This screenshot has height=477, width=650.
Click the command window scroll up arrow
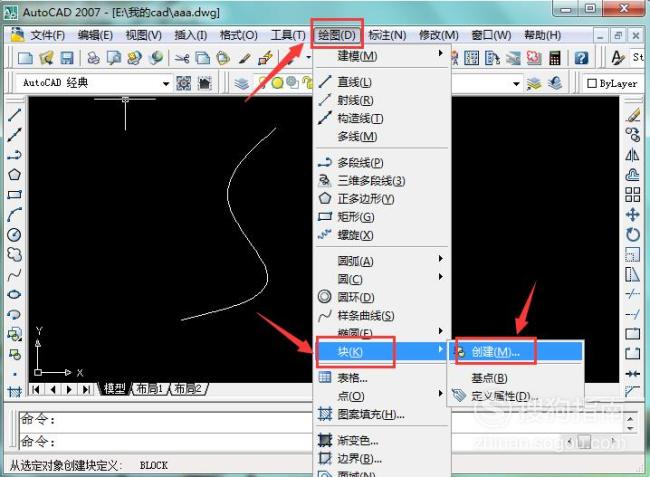pyautogui.click(x=630, y=419)
